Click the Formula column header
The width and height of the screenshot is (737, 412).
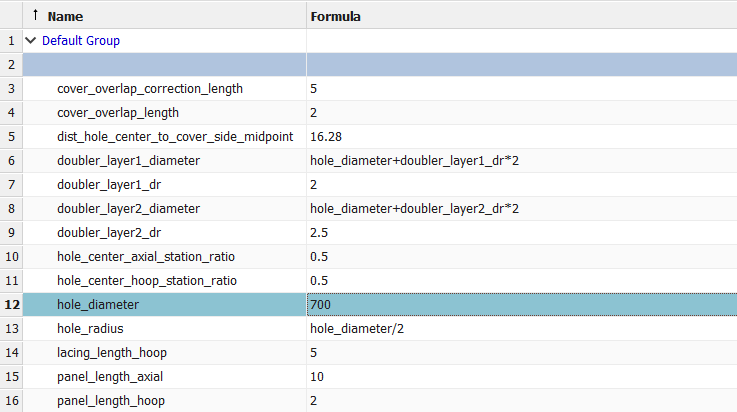coord(336,17)
